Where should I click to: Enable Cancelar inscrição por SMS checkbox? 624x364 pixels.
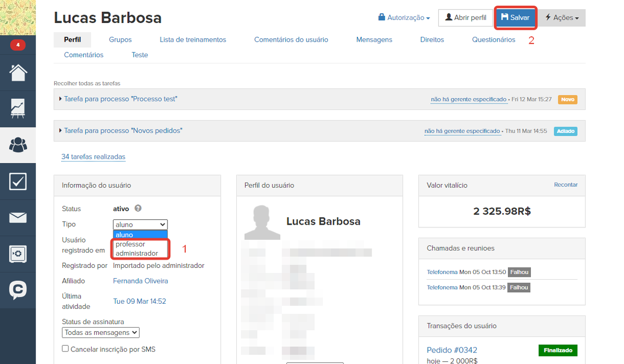(65, 349)
